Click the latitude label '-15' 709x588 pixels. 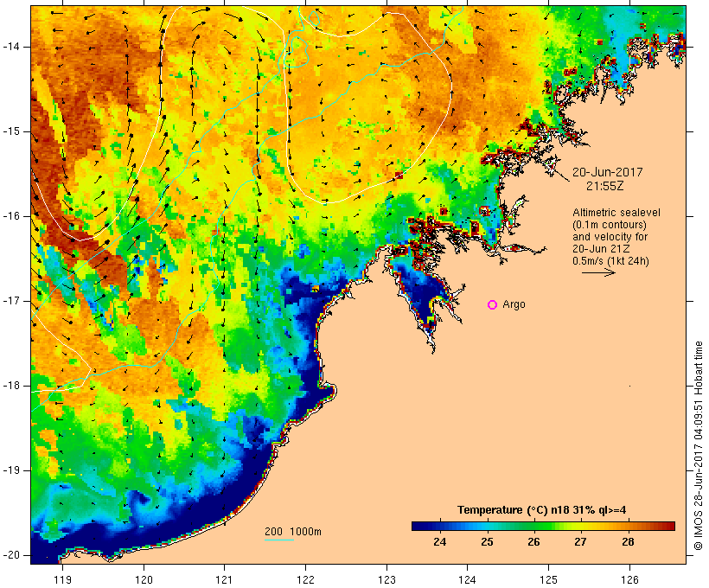(x=11, y=131)
